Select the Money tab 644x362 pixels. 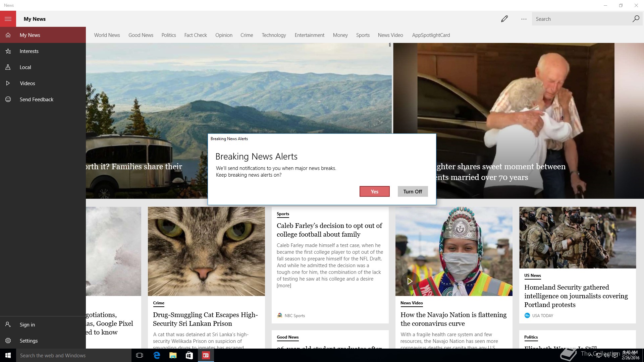(x=340, y=35)
